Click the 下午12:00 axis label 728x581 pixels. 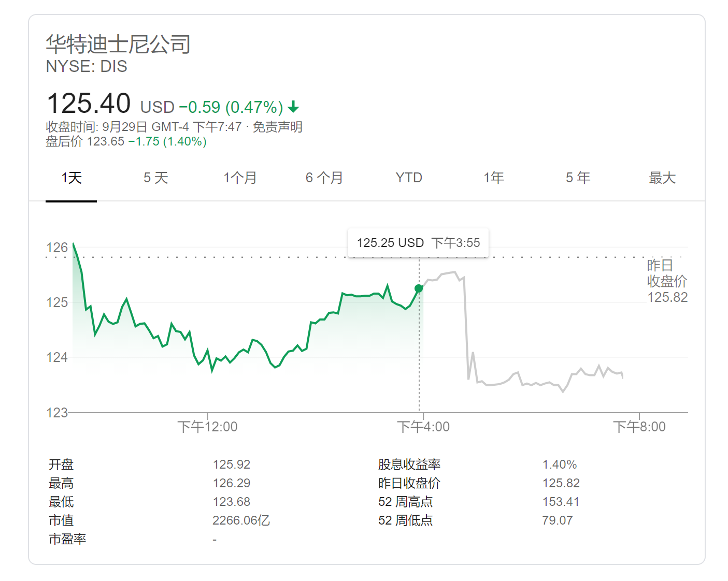(x=207, y=427)
